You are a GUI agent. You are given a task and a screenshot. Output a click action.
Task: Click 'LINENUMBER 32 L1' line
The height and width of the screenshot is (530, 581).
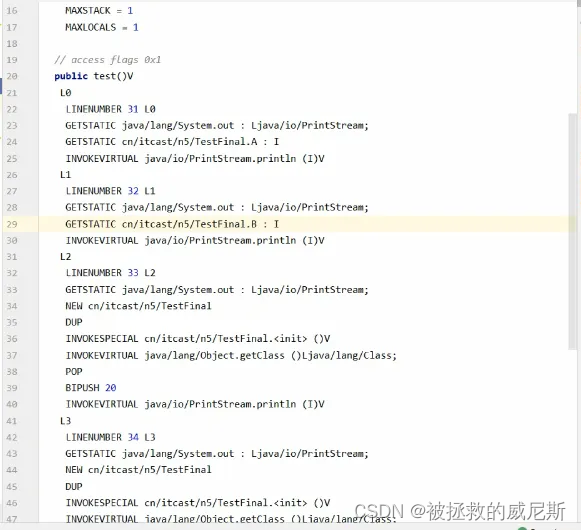110,191
